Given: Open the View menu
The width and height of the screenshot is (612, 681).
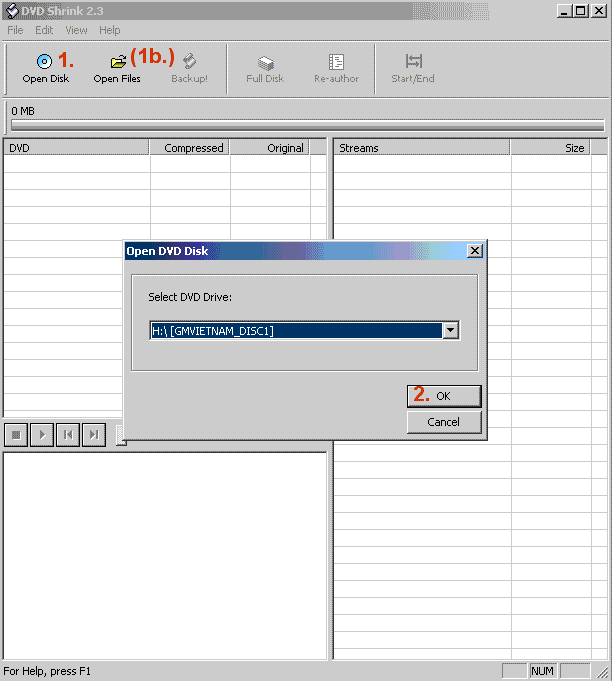Looking at the screenshot, I should pos(76,30).
